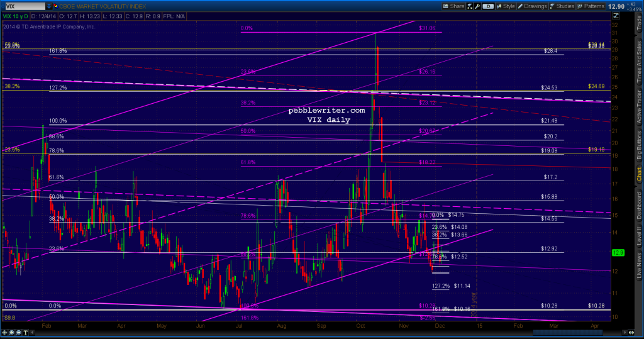644x339 pixels.
Task: Click the FPL: N/A readout
Action: pos(174,16)
